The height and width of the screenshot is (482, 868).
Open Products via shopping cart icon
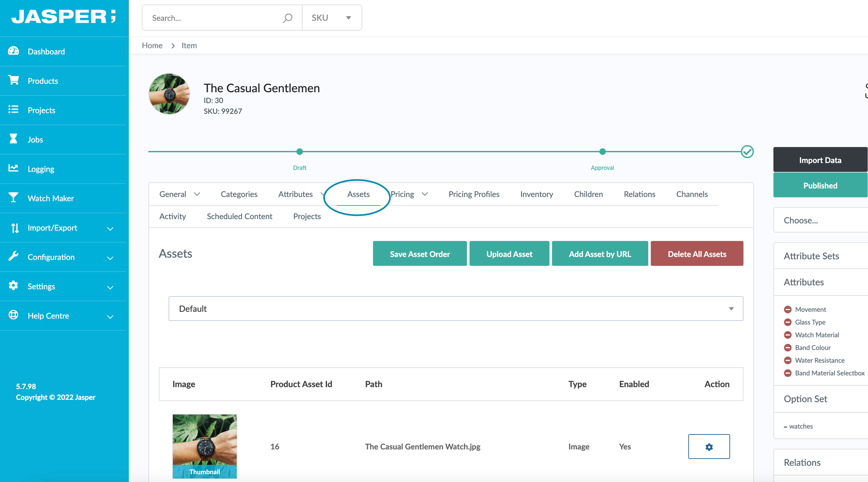tap(14, 80)
